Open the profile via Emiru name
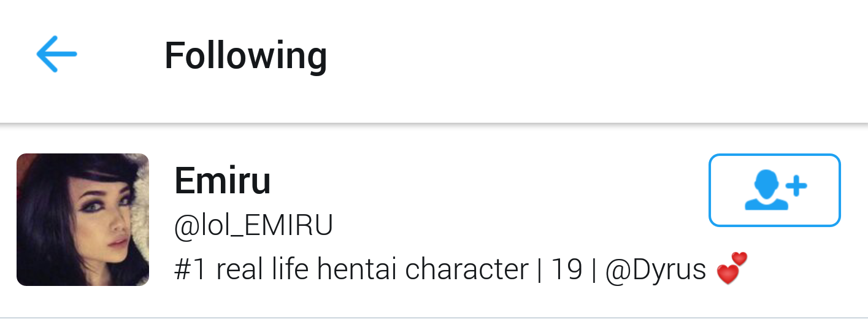The width and height of the screenshot is (868, 324). click(223, 181)
